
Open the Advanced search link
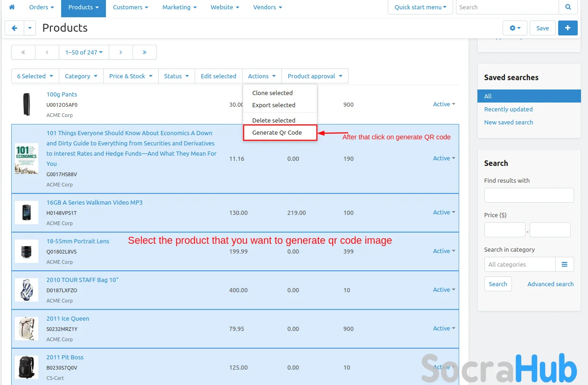point(550,284)
